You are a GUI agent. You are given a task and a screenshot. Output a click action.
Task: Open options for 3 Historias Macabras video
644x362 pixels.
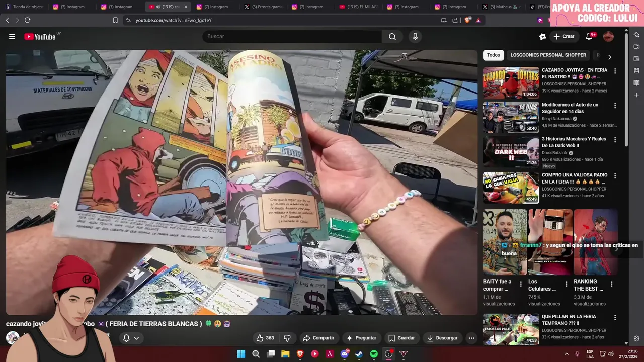[x=615, y=140]
